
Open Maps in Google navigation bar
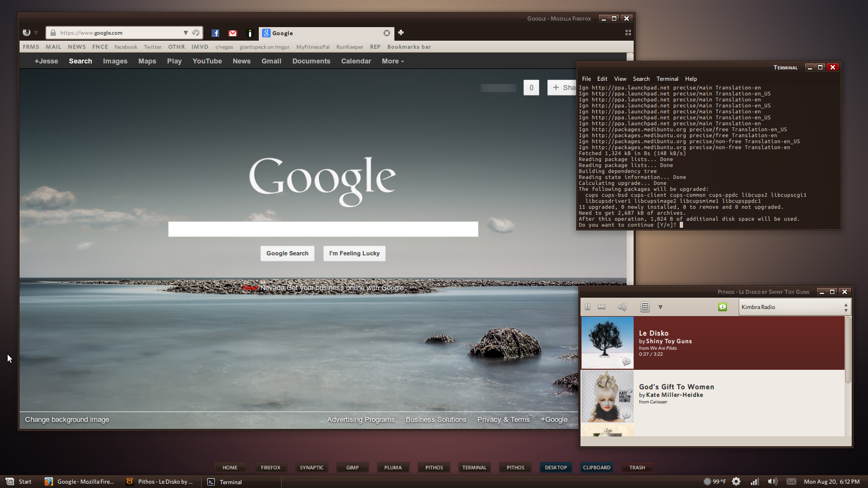pyautogui.click(x=147, y=61)
